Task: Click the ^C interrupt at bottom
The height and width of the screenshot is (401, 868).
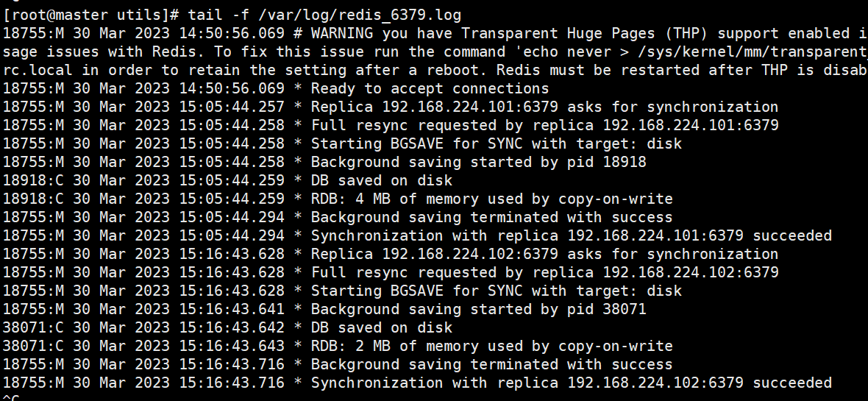Action: [10, 398]
